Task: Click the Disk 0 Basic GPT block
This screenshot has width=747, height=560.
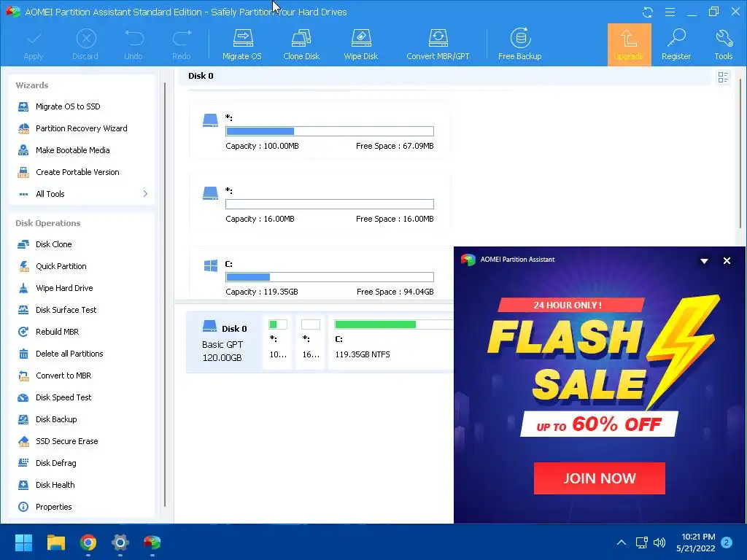Action: click(224, 342)
